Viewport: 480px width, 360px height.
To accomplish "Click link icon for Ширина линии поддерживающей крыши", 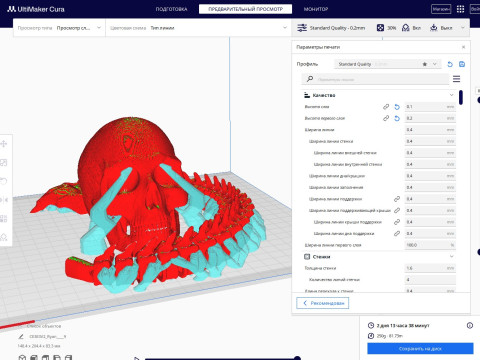I will pyautogui.click(x=397, y=210).
